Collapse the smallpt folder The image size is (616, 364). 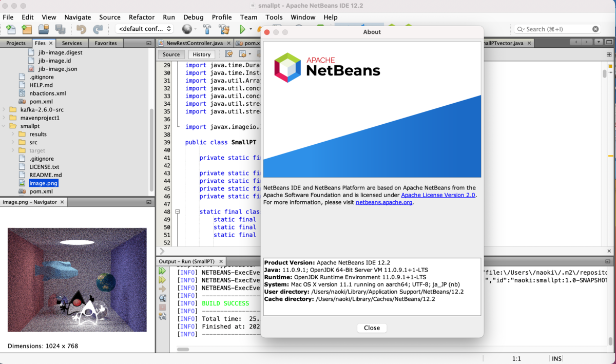pyautogui.click(x=5, y=126)
